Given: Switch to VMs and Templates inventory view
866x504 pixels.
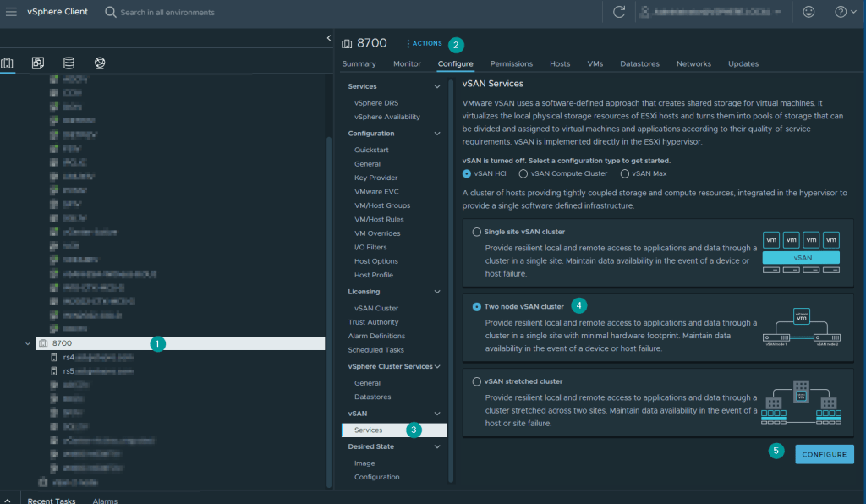Looking at the screenshot, I should (38, 63).
